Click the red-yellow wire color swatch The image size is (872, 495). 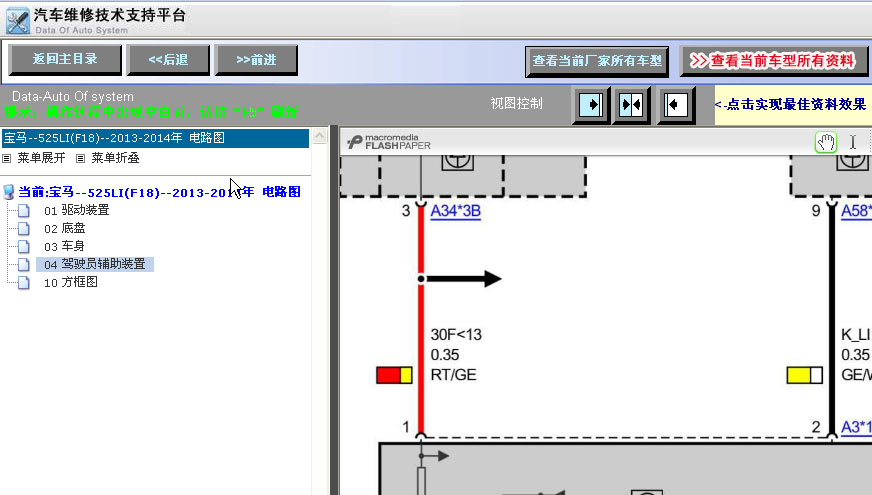click(394, 375)
